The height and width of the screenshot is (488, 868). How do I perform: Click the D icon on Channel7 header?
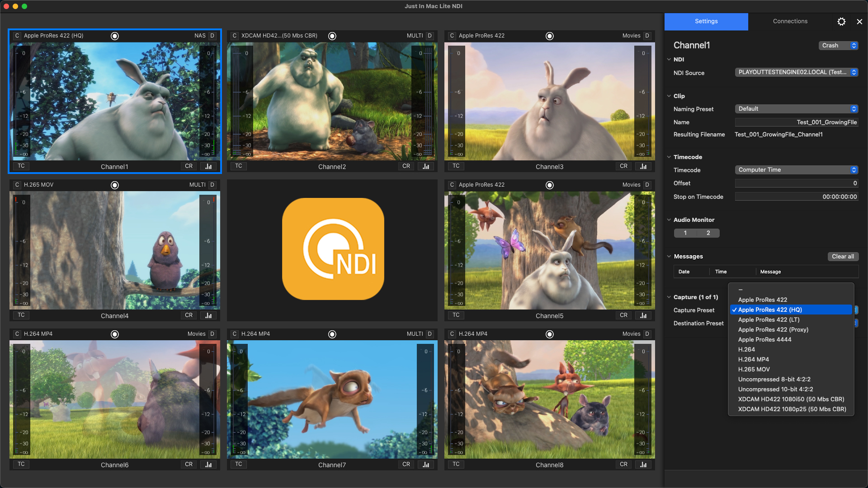tap(429, 334)
